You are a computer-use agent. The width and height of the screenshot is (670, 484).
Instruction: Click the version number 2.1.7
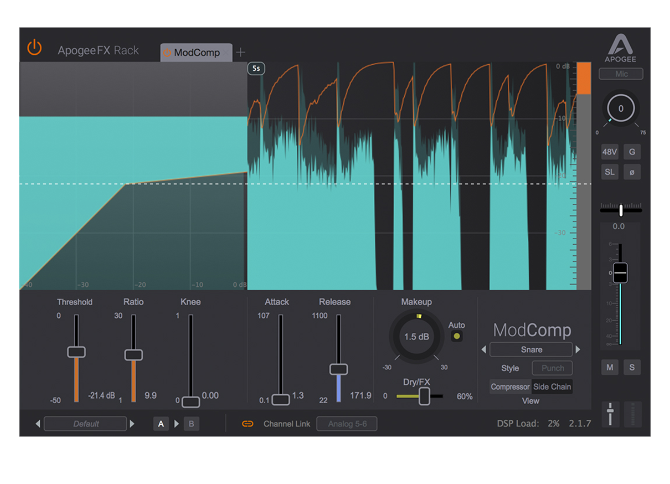pyautogui.click(x=580, y=423)
